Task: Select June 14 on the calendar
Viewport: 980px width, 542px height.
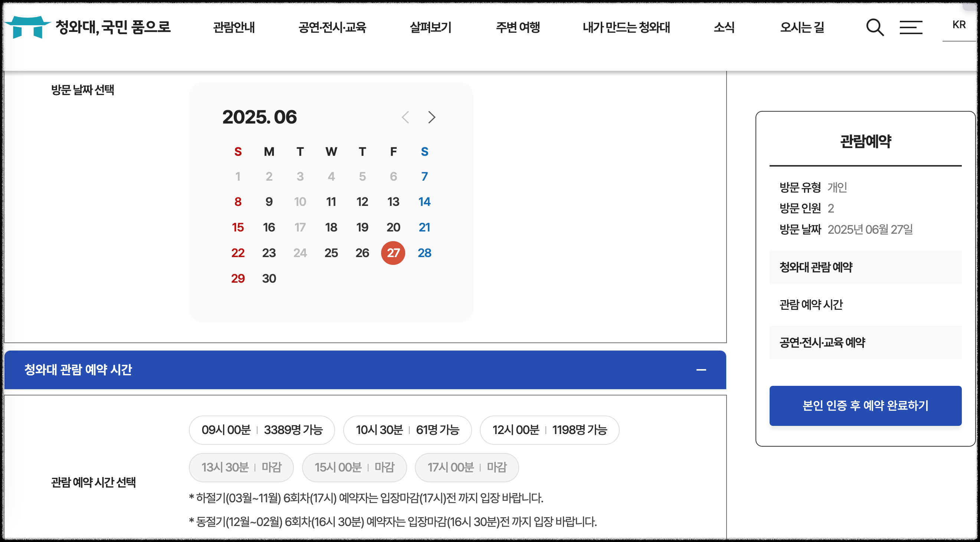Action: pyautogui.click(x=425, y=201)
